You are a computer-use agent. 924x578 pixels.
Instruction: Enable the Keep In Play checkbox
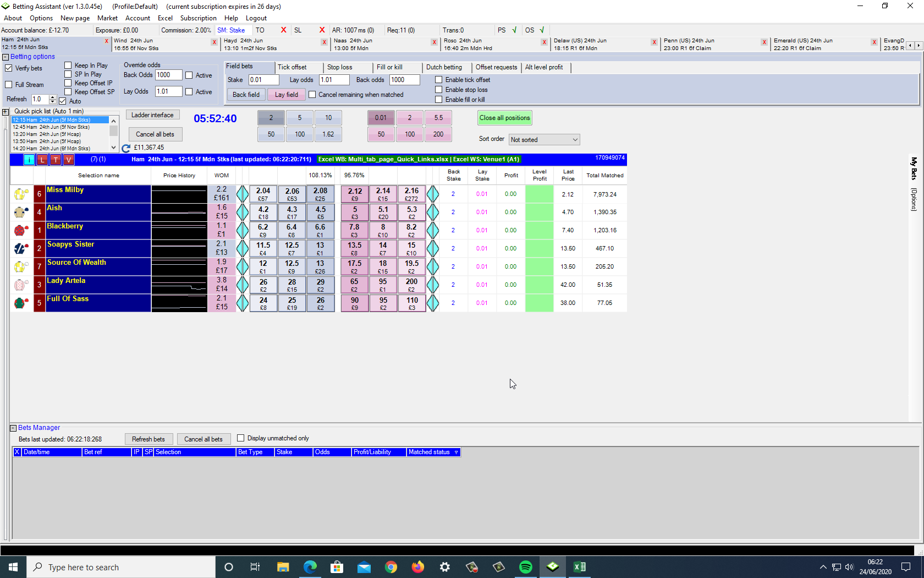(68, 66)
